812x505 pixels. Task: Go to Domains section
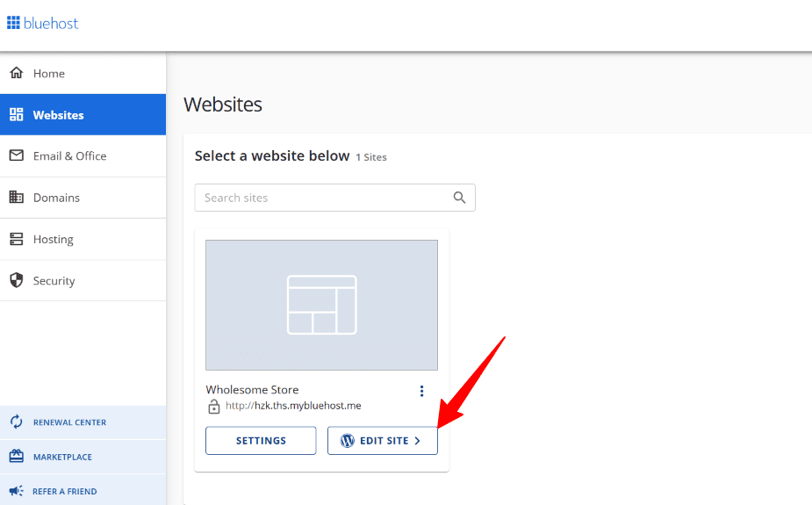pyautogui.click(x=83, y=198)
